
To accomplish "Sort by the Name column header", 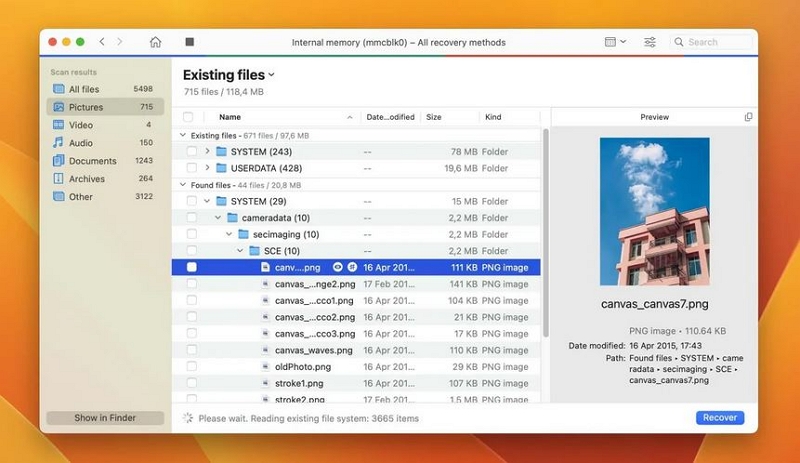I will pos(230,117).
